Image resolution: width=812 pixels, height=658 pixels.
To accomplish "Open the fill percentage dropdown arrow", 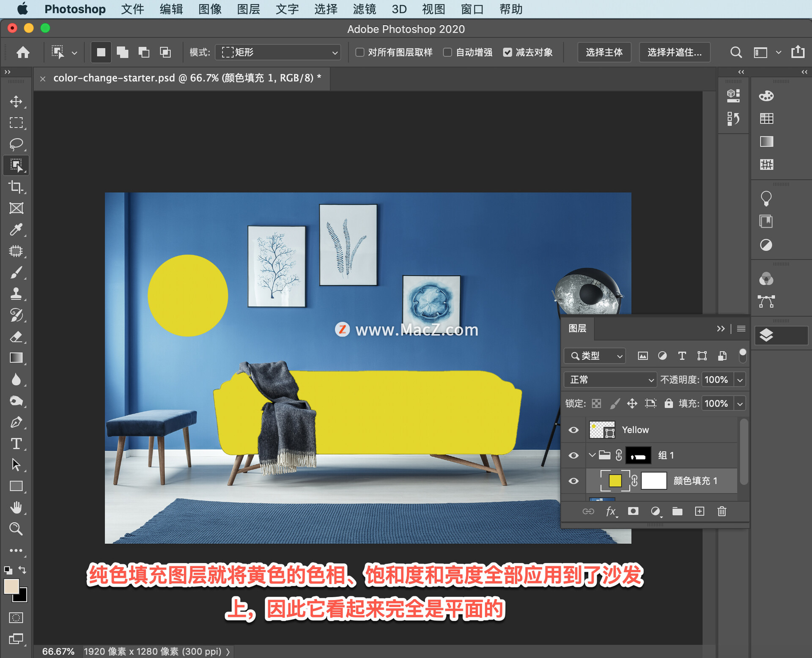I will click(x=740, y=403).
